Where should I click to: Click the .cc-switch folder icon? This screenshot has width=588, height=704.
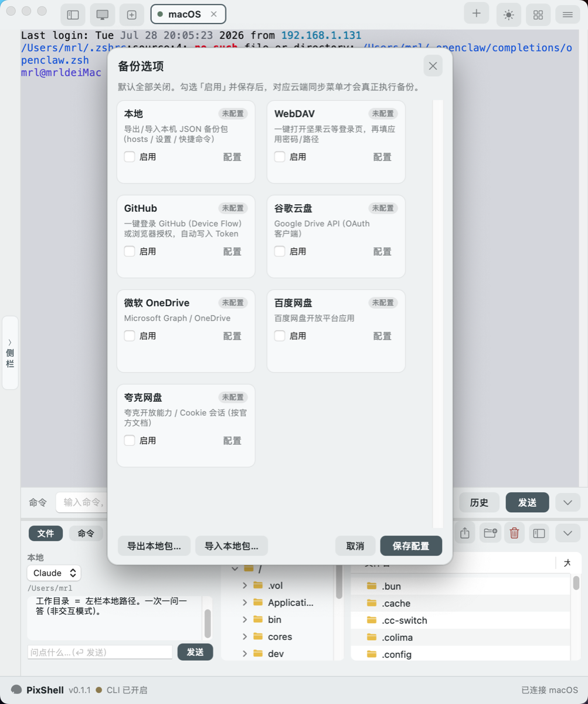371,620
